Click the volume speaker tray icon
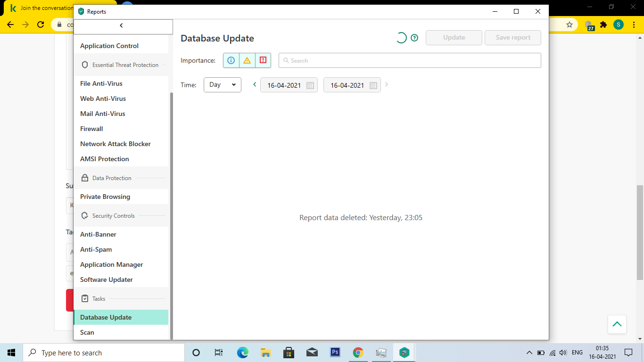This screenshot has width=644, height=362. coord(563,353)
